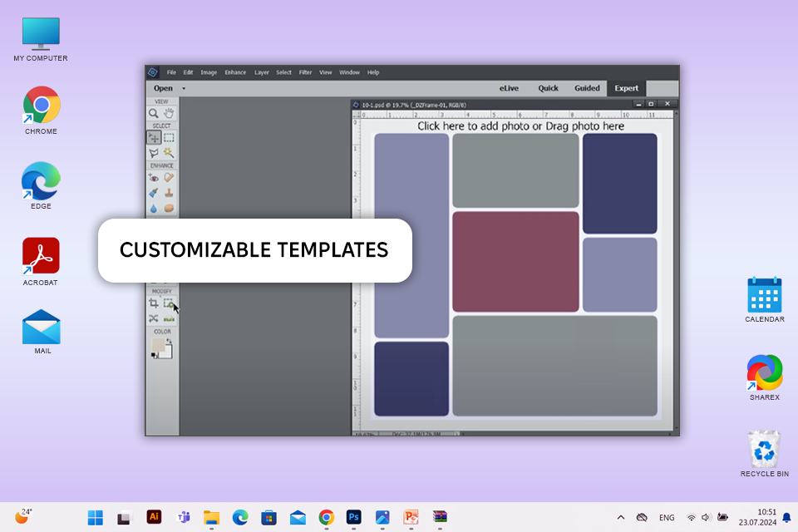Expand the Open dropdown arrow
798x532 pixels.
click(184, 89)
